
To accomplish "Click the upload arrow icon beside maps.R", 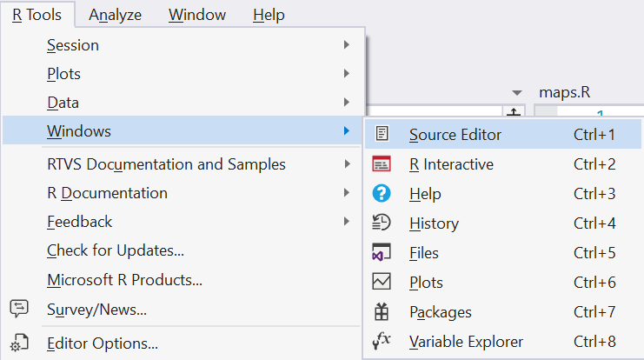I will point(514,111).
